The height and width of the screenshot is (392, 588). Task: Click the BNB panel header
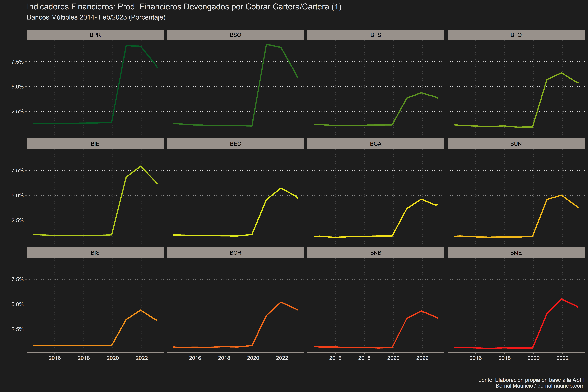pyautogui.click(x=376, y=253)
